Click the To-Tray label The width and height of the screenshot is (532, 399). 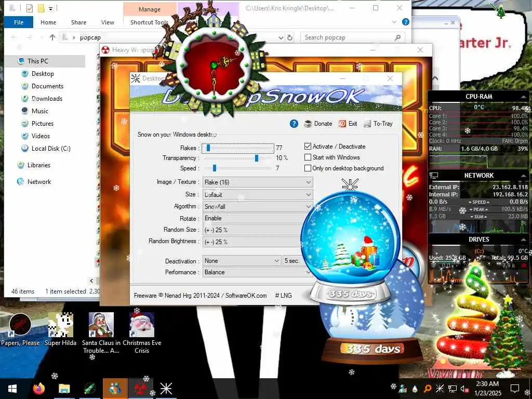(383, 124)
